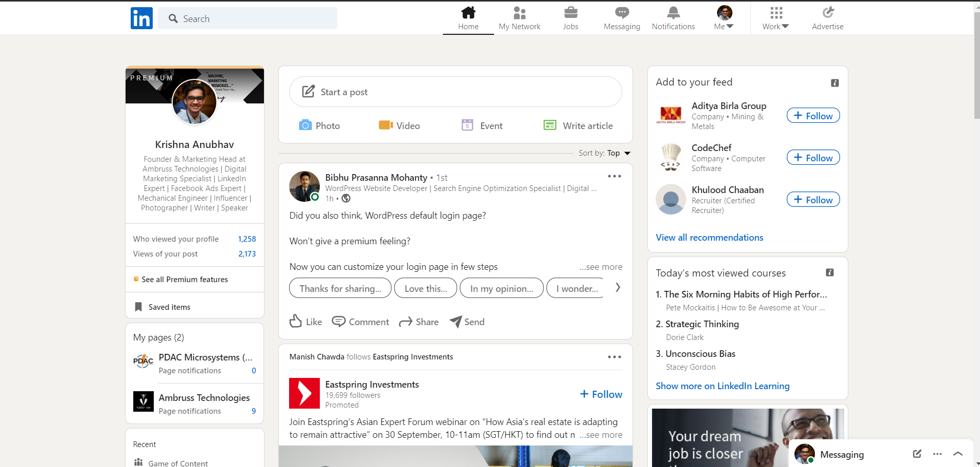Open options menu on Eastspring promoted post
The width and height of the screenshot is (980, 467).
pyautogui.click(x=614, y=357)
